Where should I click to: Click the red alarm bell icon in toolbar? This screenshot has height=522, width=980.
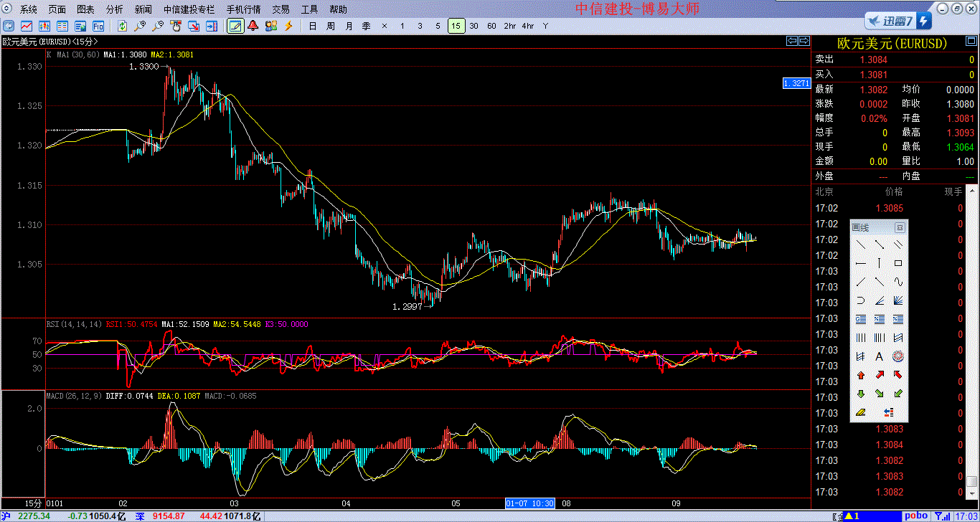click(x=253, y=26)
